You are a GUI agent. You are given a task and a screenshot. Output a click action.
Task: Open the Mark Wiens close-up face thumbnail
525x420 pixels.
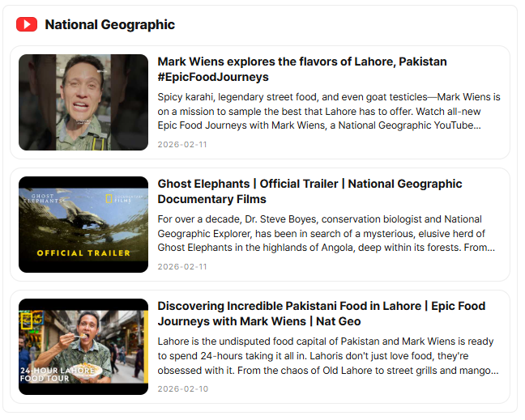click(83, 102)
